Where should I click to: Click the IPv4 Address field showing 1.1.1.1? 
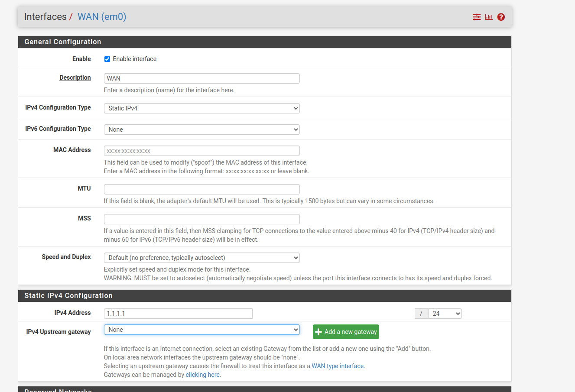click(x=178, y=313)
